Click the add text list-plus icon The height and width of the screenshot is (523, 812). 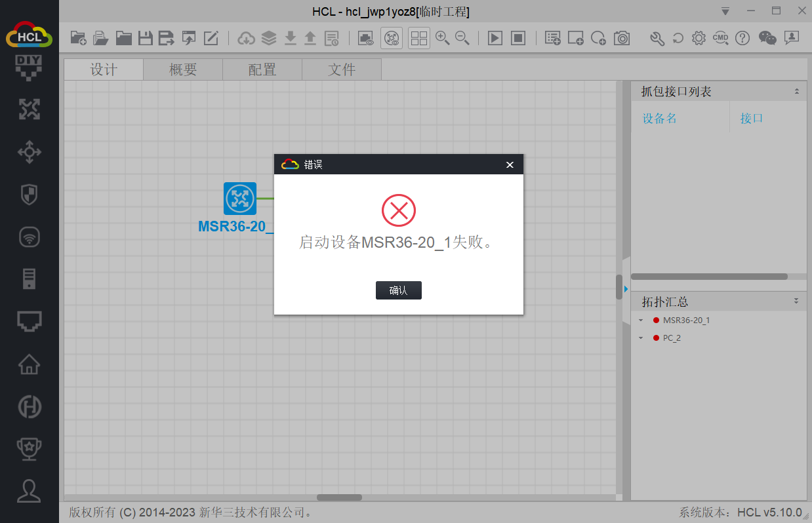click(553, 38)
